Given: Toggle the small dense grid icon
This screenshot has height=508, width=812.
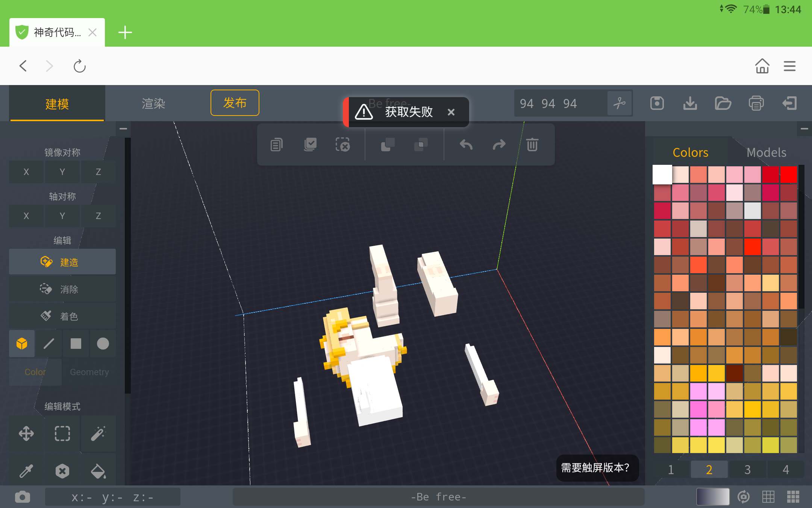Looking at the screenshot, I should tap(793, 497).
